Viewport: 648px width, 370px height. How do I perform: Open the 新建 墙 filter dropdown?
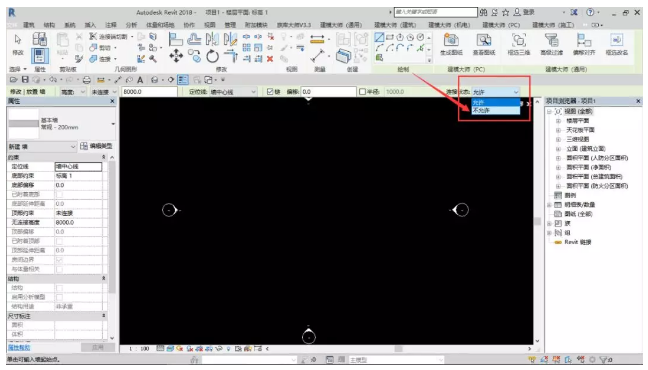43,147
